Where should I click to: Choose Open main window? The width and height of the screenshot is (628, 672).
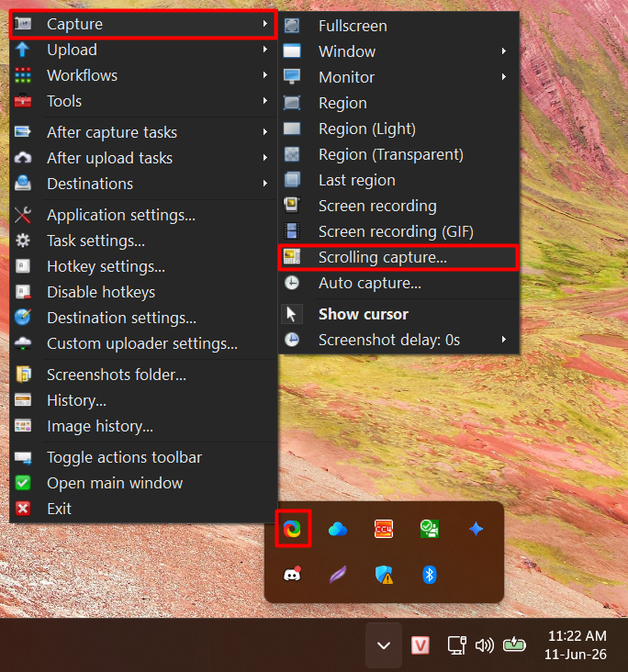click(143, 483)
